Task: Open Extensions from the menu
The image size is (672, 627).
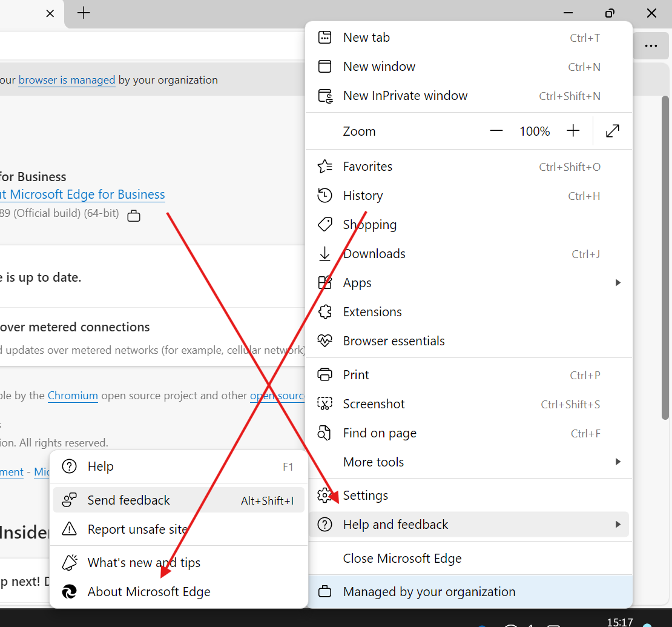Action: point(469,312)
